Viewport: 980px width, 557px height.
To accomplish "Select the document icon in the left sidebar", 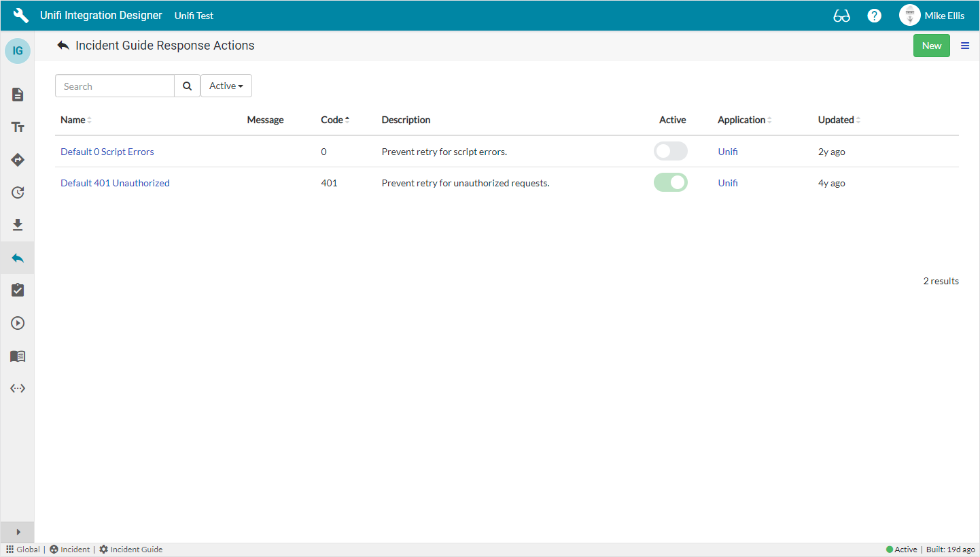I will point(17,95).
